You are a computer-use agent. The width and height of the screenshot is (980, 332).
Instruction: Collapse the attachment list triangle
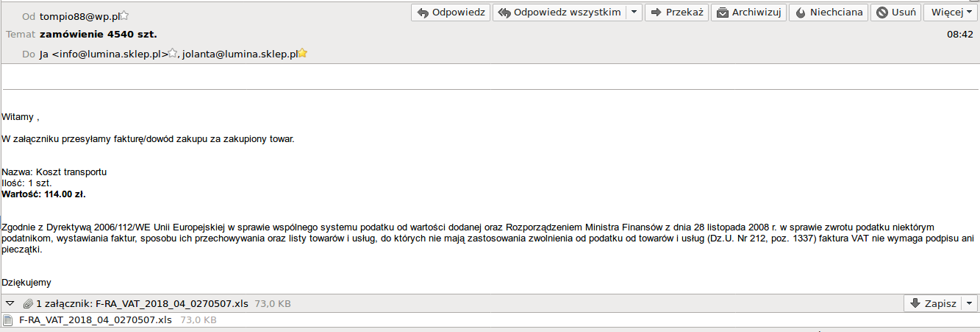point(10,303)
